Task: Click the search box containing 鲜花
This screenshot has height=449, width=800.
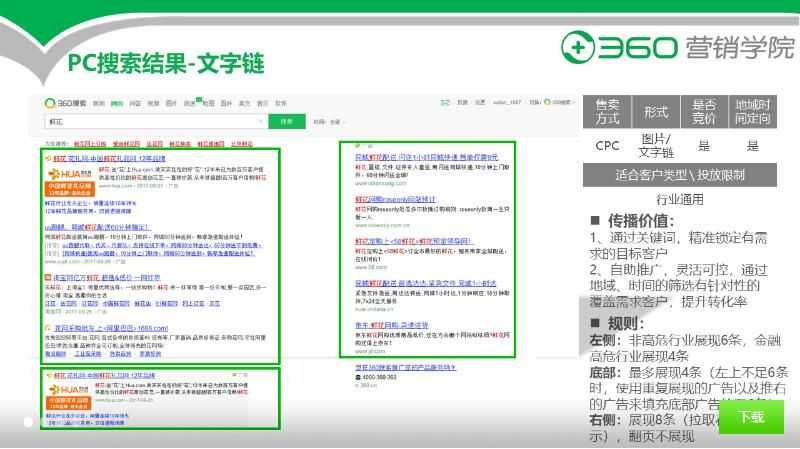Action: [155, 122]
